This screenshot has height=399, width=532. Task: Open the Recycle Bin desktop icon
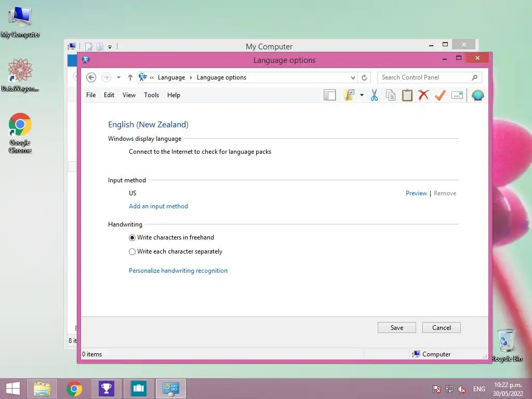(507, 345)
